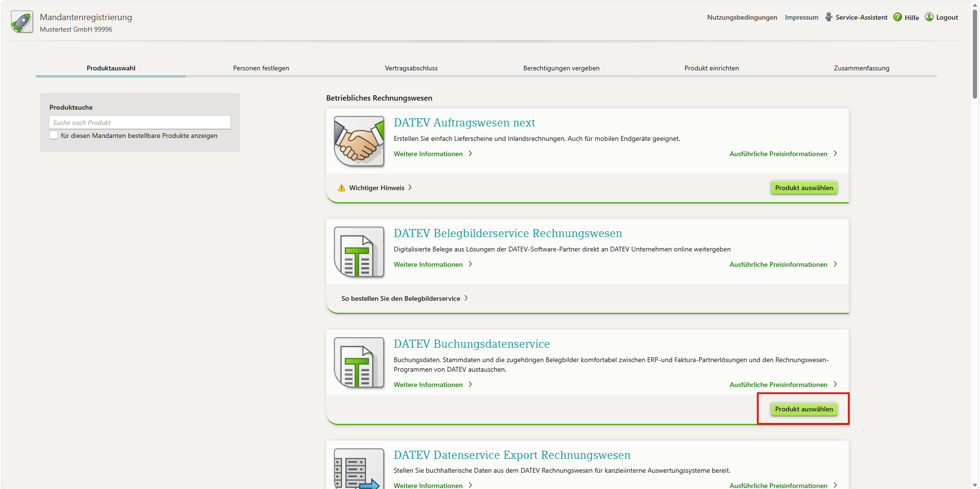Open Weitere Informationen for Buchungsdatenservice
Viewport: 980px width, 489px height.
(x=428, y=385)
